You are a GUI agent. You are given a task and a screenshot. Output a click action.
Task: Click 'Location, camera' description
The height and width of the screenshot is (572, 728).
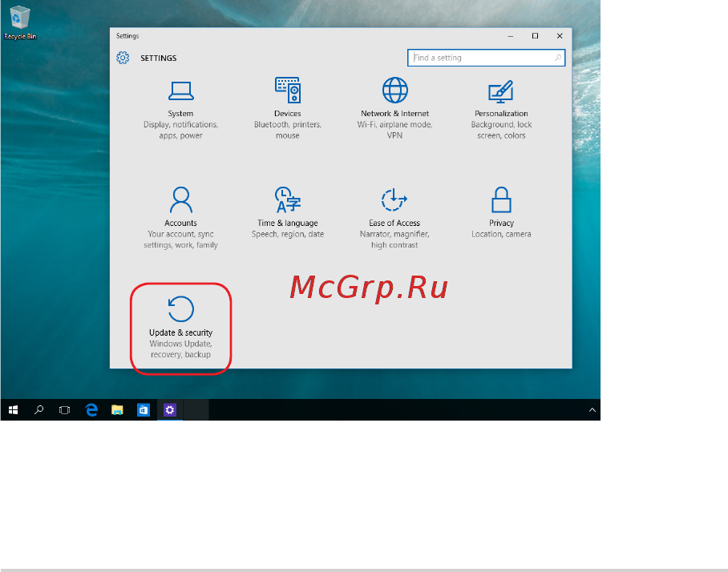pyautogui.click(x=501, y=234)
